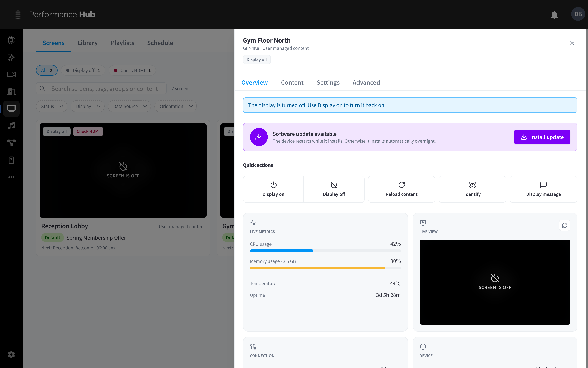Expand the Orientation filter dropdown
Image resolution: width=588 pixels, height=368 pixels.
coord(176,106)
